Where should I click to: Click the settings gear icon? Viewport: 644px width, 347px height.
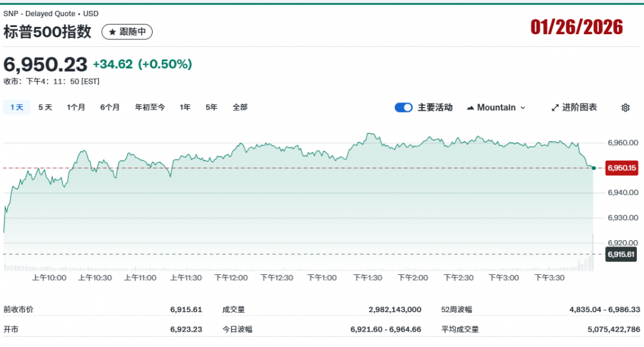(625, 108)
